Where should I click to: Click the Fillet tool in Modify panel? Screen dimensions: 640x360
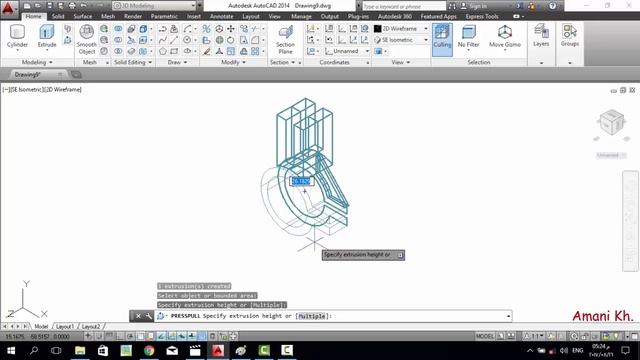click(255, 40)
